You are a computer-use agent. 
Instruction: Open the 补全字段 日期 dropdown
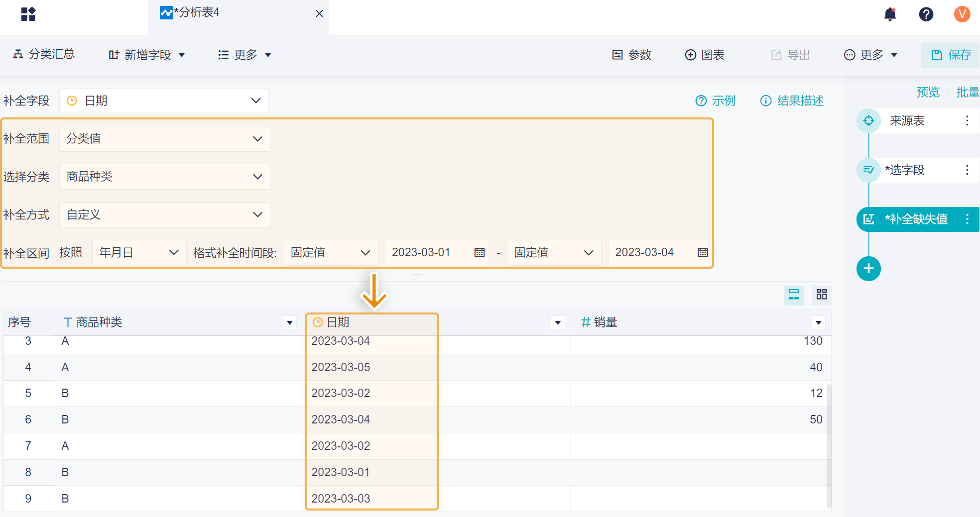point(164,101)
